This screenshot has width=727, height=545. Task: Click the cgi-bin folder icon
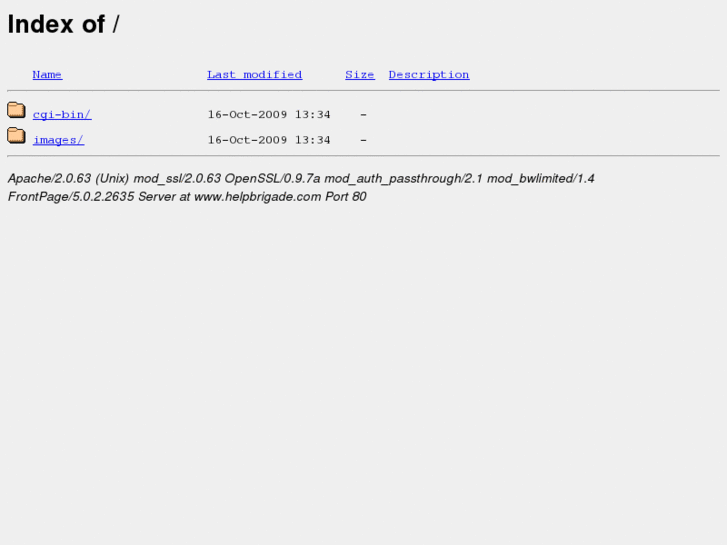16,110
